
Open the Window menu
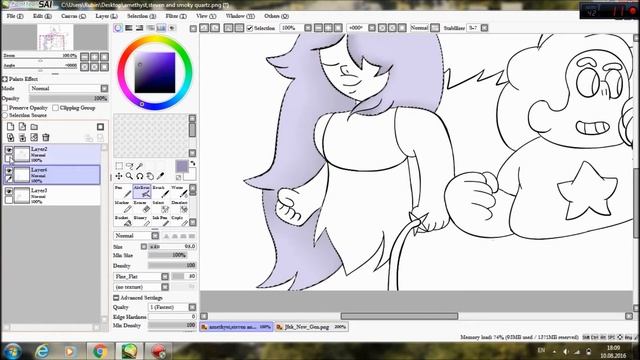coord(240,16)
